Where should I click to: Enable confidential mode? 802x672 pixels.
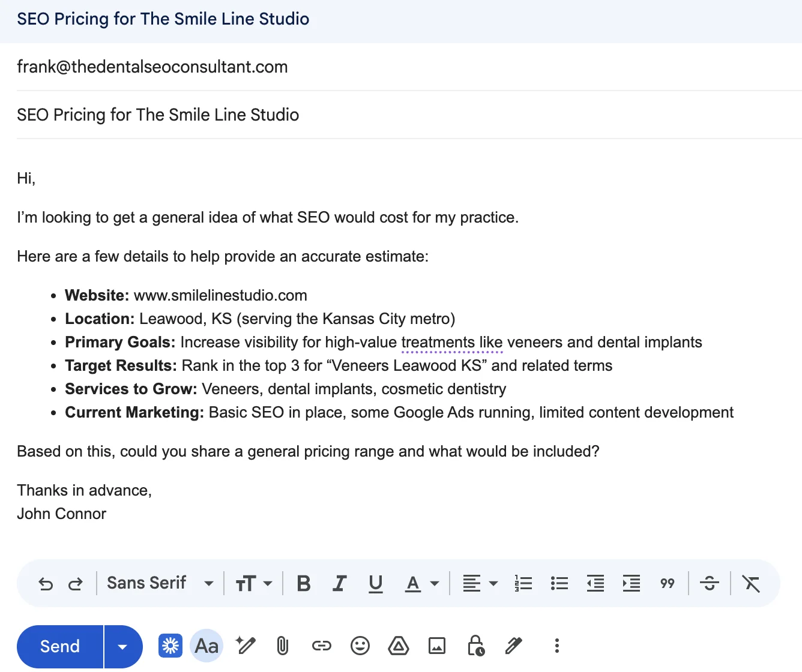[475, 646]
